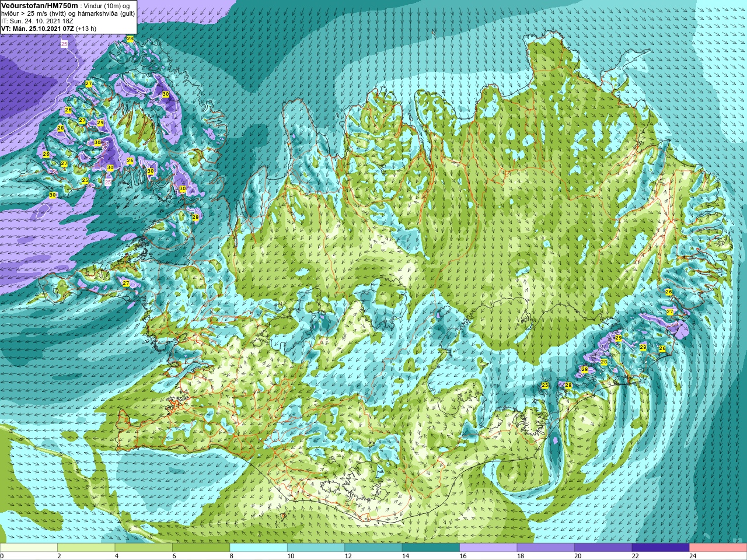Screen dimensions: 747x560
Task: Click the 'IT: Sun. 24. 10. 2021 18Z' line
Action: (37, 21)
